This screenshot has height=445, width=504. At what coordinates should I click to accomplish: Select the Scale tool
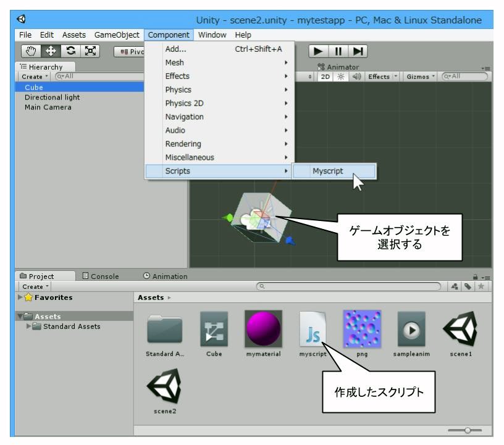(90, 51)
